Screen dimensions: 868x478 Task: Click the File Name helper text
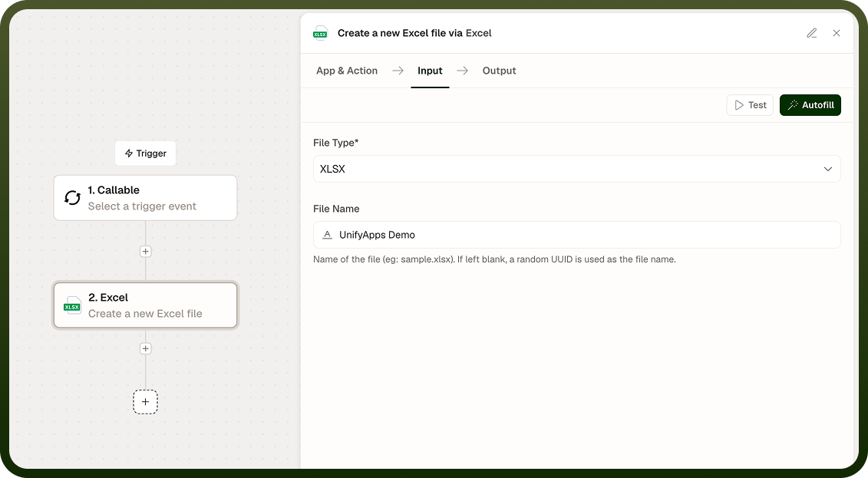[494, 259]
